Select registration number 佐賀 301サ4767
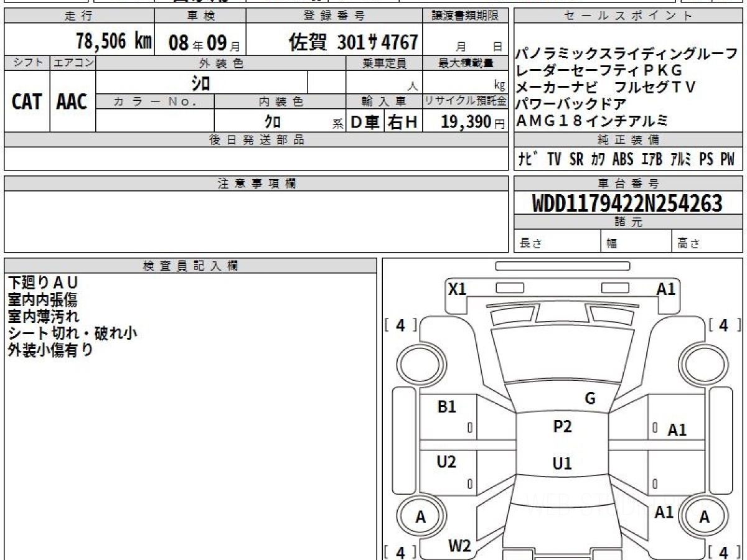 pyautogui.click(x=354, y=42)
